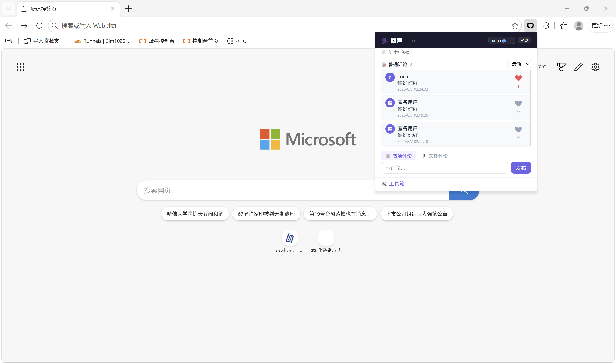The width and height of the screenshot is (616, 364).
Task: Open the browser extensions puzzle icon
Action: [x=546, y=25]
